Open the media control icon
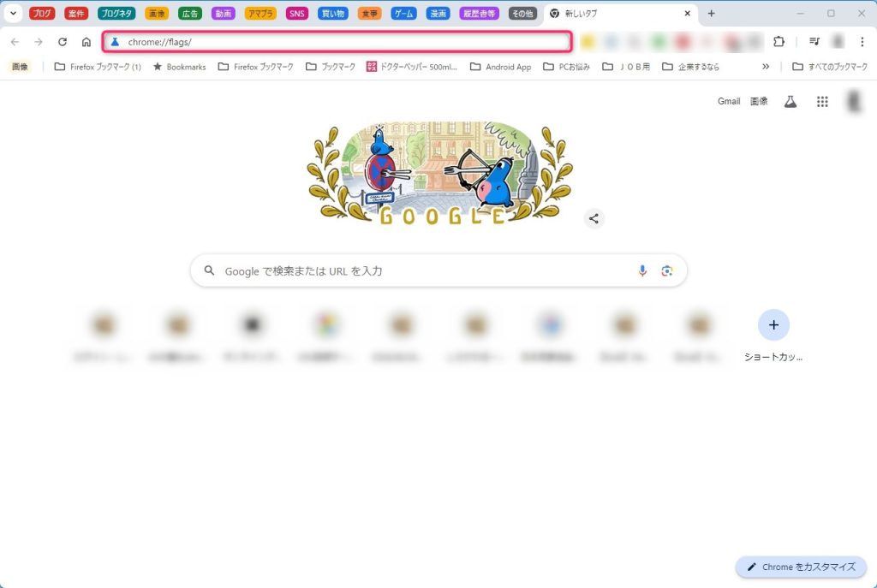Image resolution: width=877 pixels, height=588 pixels. pyautogui.click(x=814, y=42)
